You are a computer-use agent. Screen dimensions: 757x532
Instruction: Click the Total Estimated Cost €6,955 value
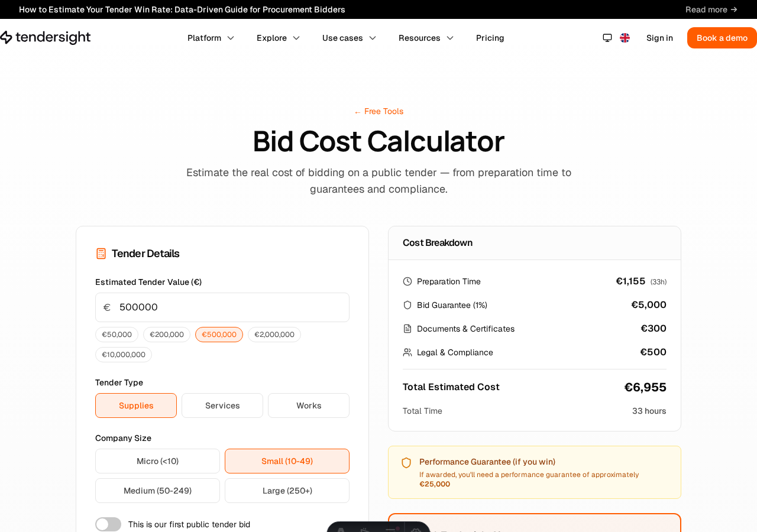pos(645,387)
